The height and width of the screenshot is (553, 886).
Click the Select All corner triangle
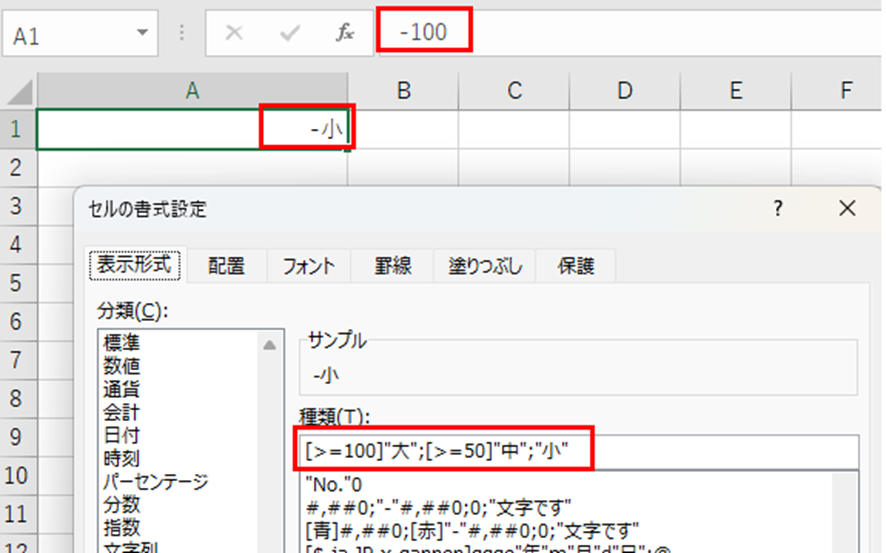click(x=18, y=91)
